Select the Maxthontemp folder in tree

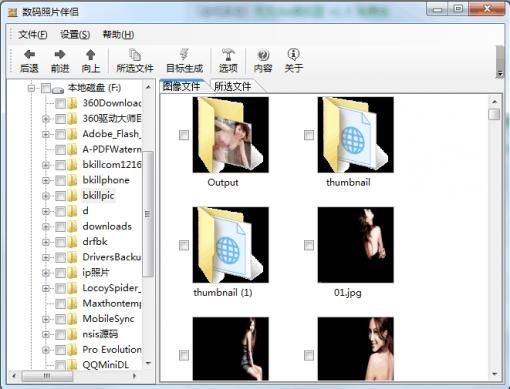tap(112, 303)
